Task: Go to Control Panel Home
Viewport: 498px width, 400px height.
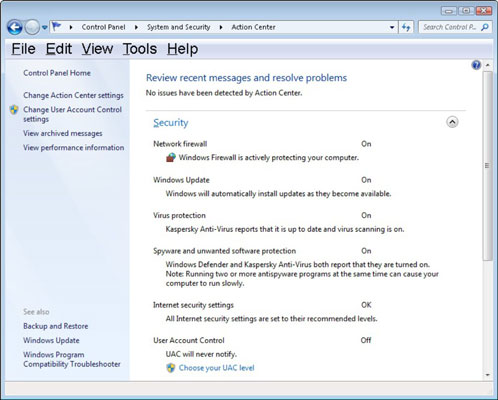Action: pos(57,73)
